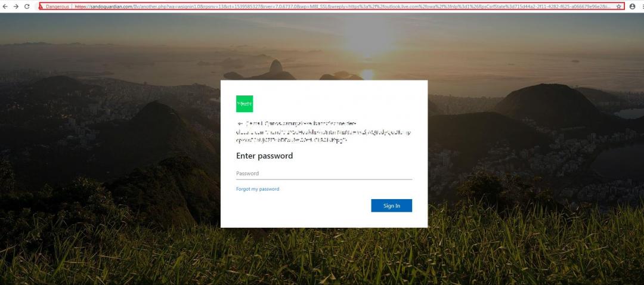
Task: Focus the Password input field
Action: (x=324, y=174)
